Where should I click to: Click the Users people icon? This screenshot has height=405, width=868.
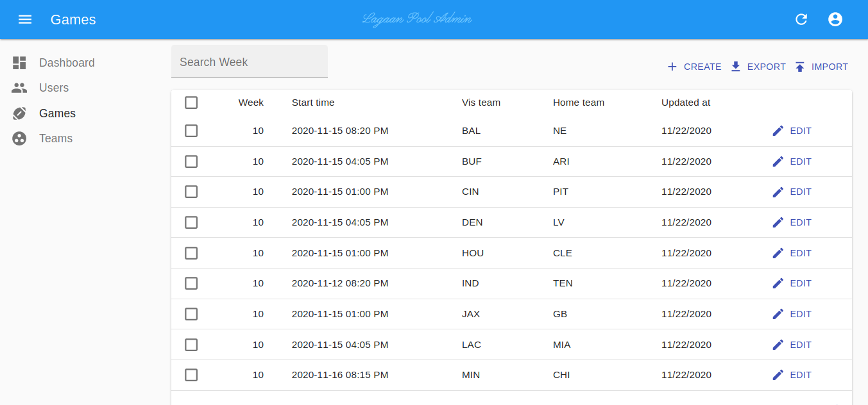click(x=19, y=88)
